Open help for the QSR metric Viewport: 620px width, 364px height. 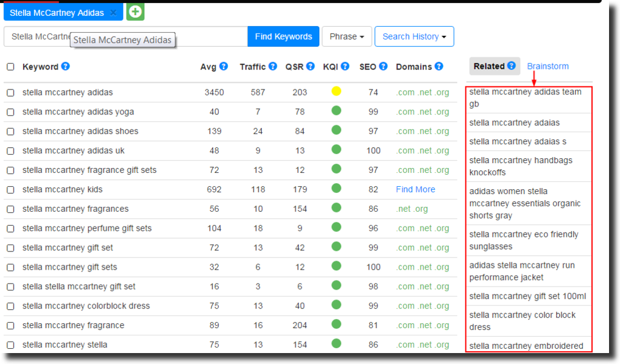click(311, 66)
